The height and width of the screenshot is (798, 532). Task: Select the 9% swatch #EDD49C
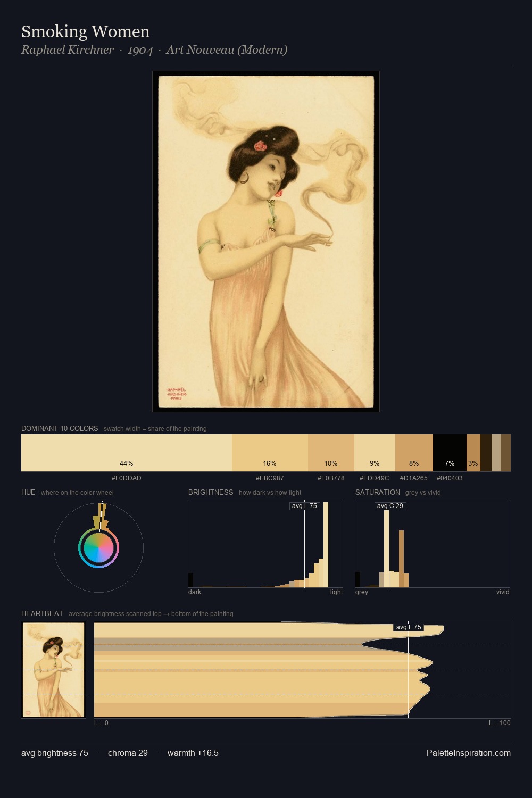[375, 453]
